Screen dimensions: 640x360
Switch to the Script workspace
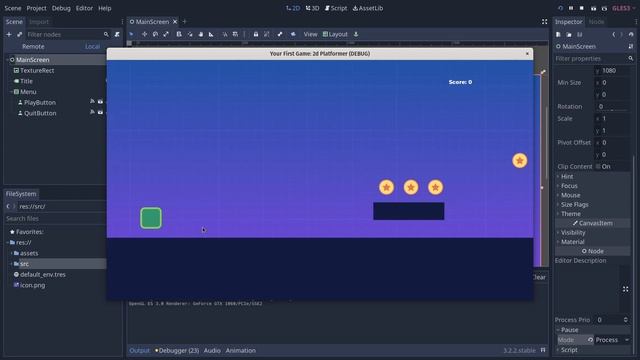(x=336, y=8)
